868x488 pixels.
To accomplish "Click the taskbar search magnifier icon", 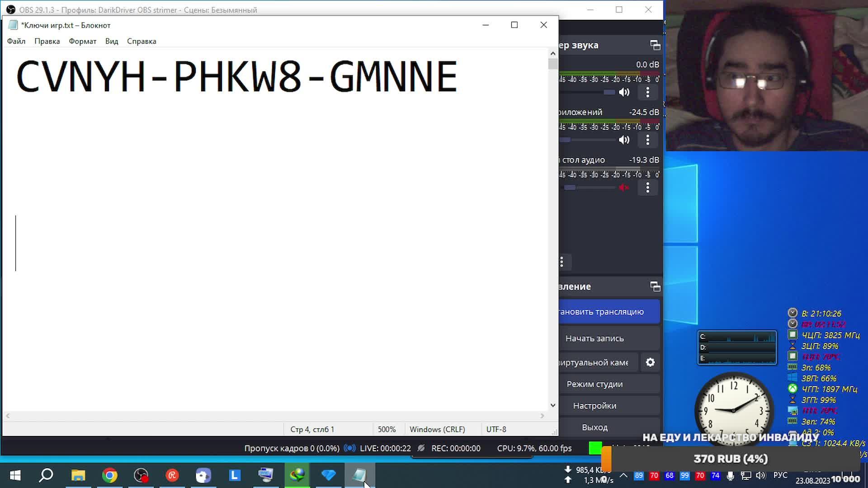I will (x=46, y=475).
